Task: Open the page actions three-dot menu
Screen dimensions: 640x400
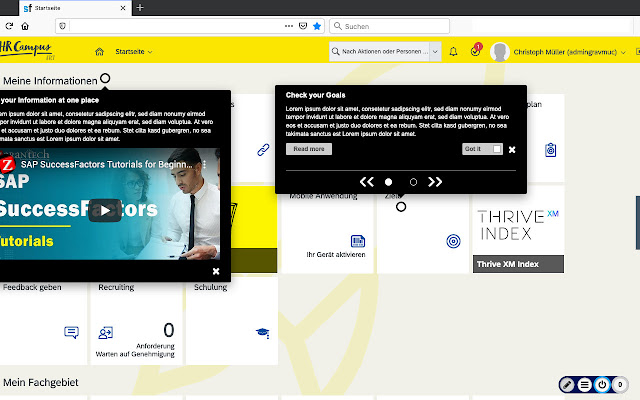Action: (289, 26)
